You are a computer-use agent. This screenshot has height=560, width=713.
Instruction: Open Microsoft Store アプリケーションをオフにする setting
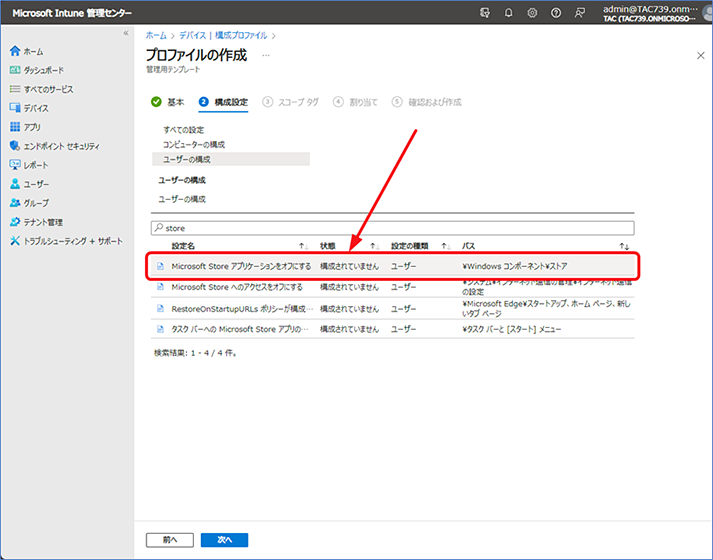click(x=241, y=266)
